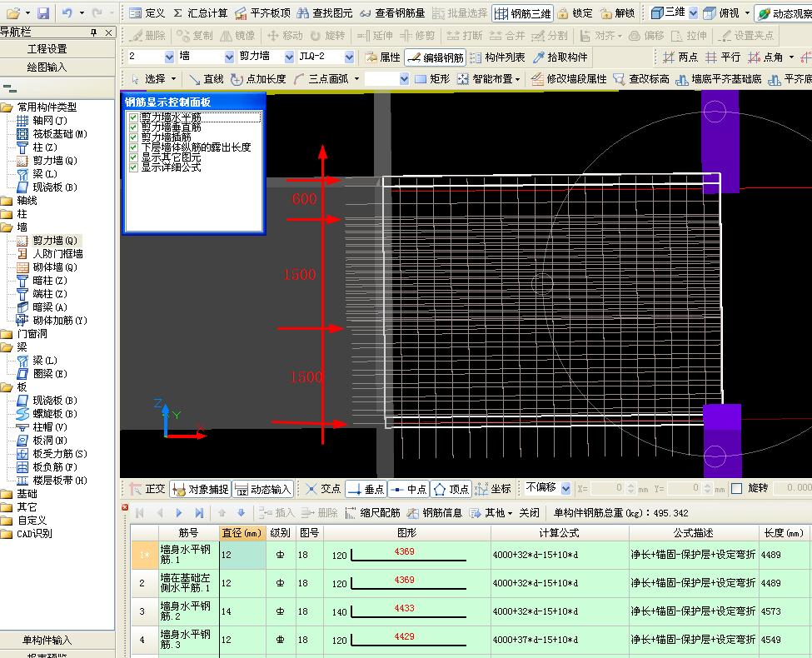This screenshot has width=812, height=658.
Task: Open the 不偏移 offset dropdown
Action: point(566,489)
